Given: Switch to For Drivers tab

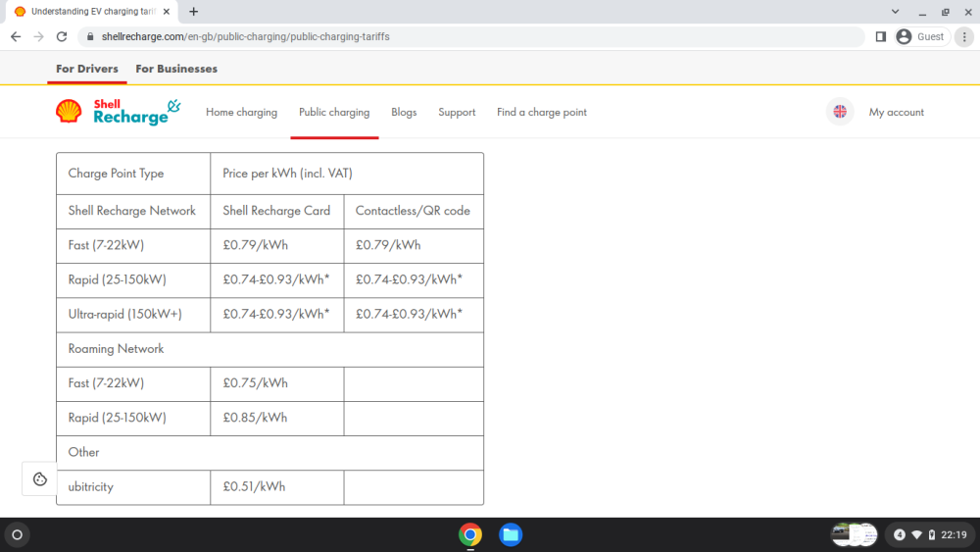Looking at the screenshot, I should [87, 69].
